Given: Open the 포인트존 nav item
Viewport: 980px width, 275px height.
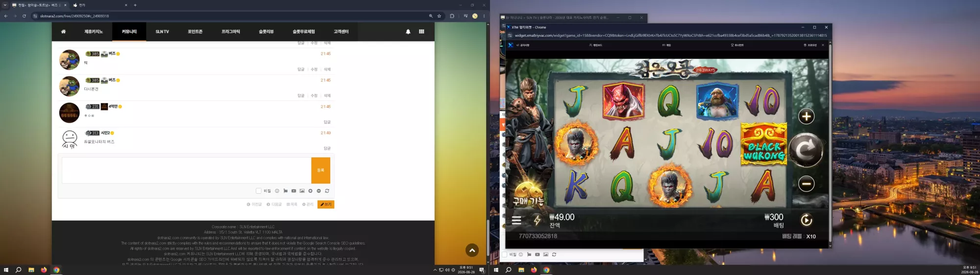Looking at the screenshot, I should pyautogui.click(x=195, y=32).
